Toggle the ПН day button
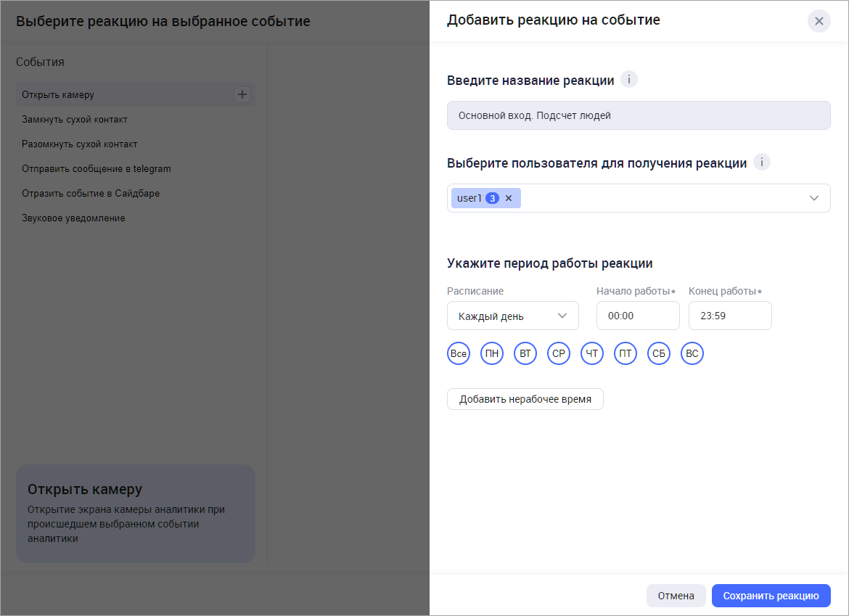 pyautogui.click(x=492, y=354)
